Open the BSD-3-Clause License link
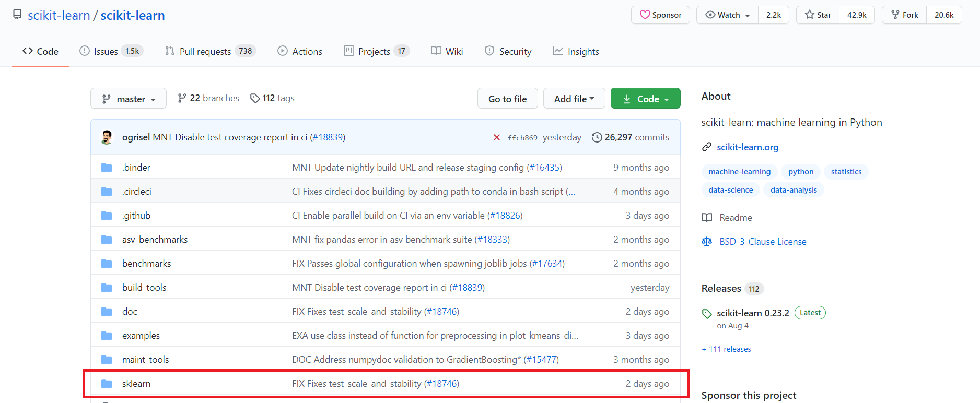Screen dimensions: 980x403 [x=763, y=242]
